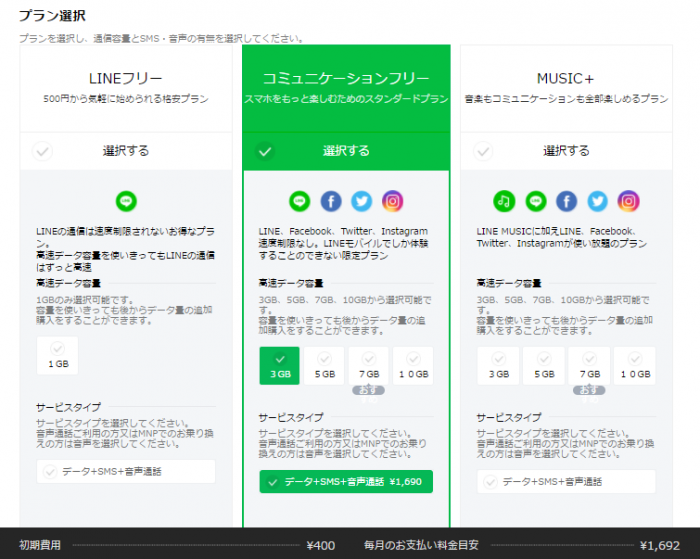This screenshot has height=559, width=700.
Task: Select the MUSIC+ plan with 選択する
Action: point(566,151)
